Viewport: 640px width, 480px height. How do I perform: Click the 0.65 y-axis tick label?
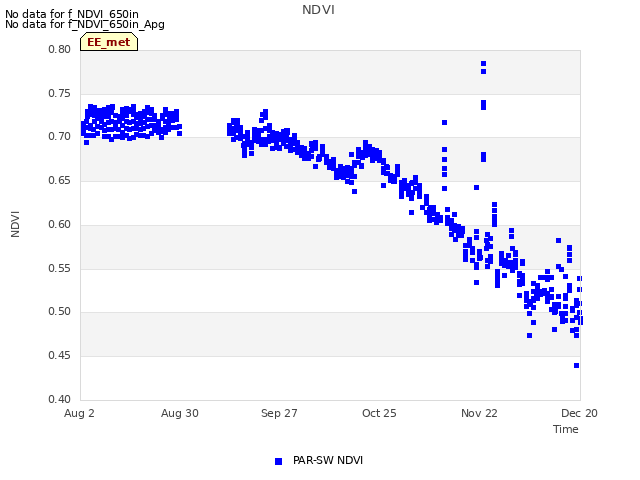(x=60, y=180)
